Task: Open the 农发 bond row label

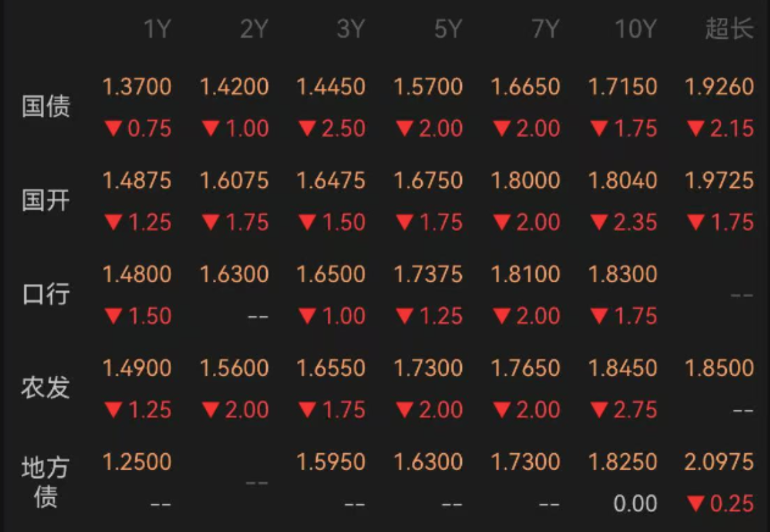Action: click(x=46, y=388)
